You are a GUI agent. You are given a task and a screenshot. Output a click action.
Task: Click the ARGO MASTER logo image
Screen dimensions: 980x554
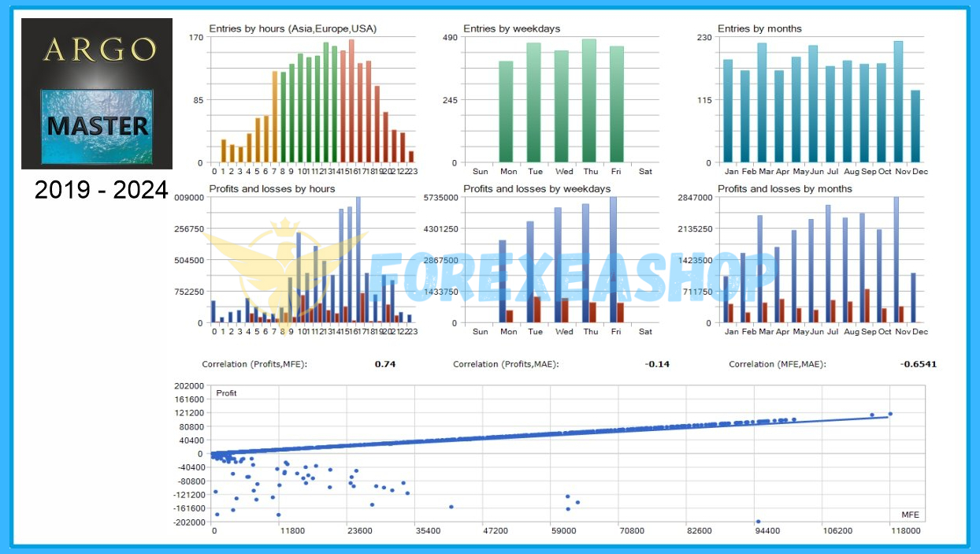96,93
